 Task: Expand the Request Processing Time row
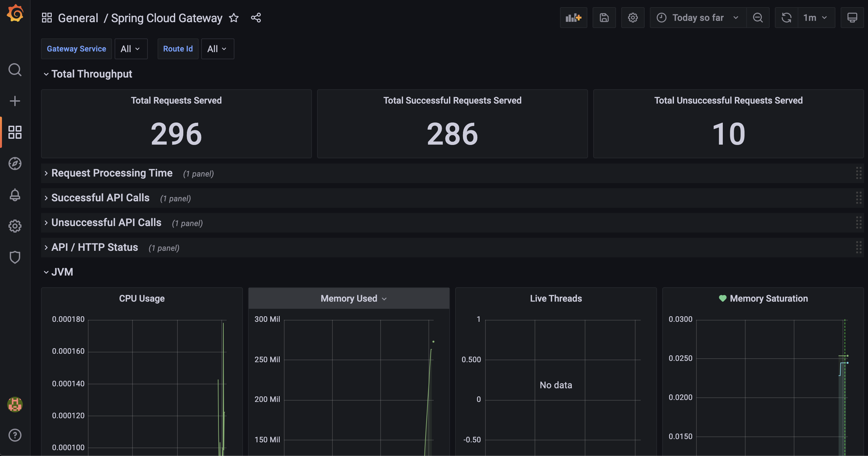(x=112, y=173)
